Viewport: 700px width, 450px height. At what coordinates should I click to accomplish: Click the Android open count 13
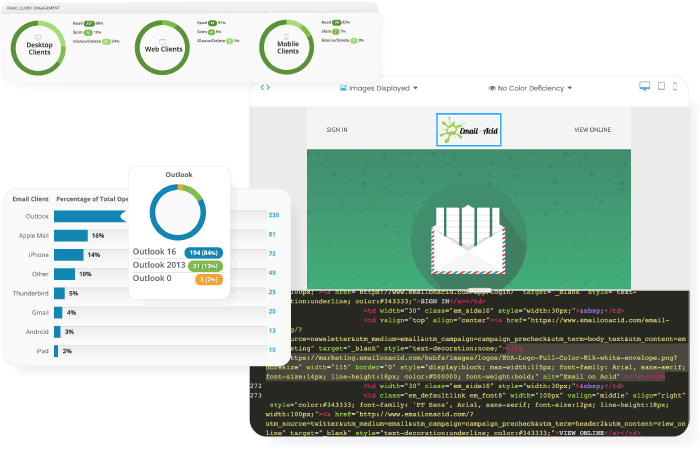272,330
